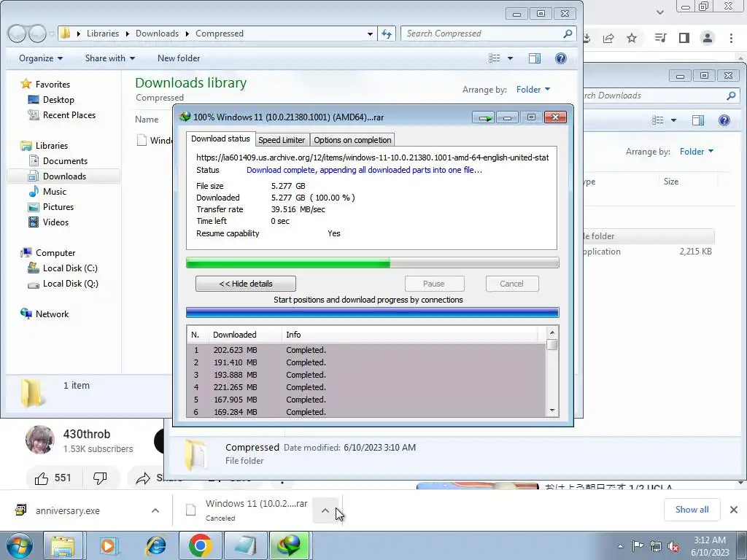Select Documents library in the navigation pane
Viewport: 747px width, 560px height.
[x=65, y=161]
